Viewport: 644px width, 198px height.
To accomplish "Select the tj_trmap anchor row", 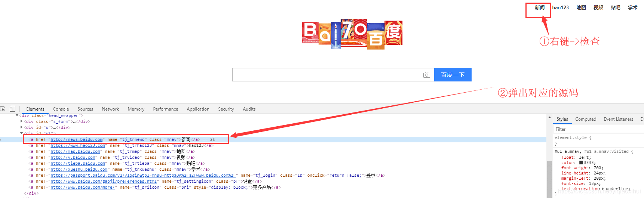I will click(112, 151).
